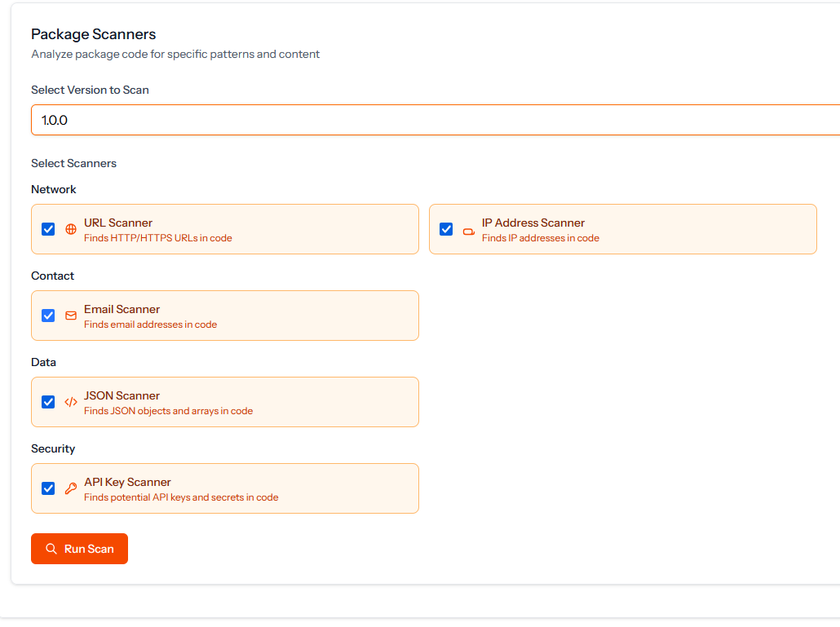Disable the IP Address Scanner checkbox
The height and width of the screenshot is (627, 840).
(x=446, y=229)
